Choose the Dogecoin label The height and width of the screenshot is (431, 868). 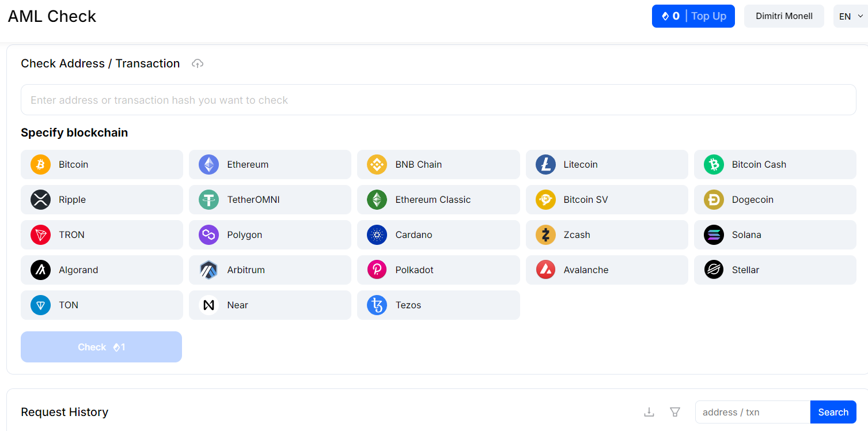[x=753, y=200]
